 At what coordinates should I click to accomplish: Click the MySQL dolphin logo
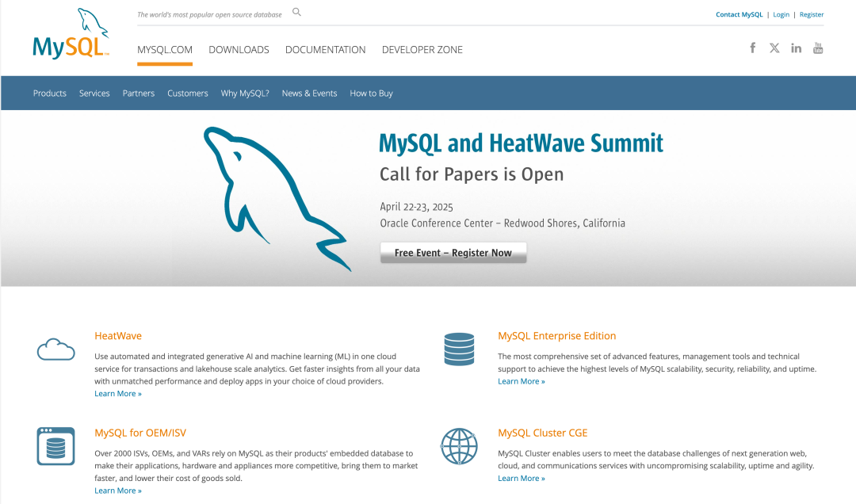point(71,33)
